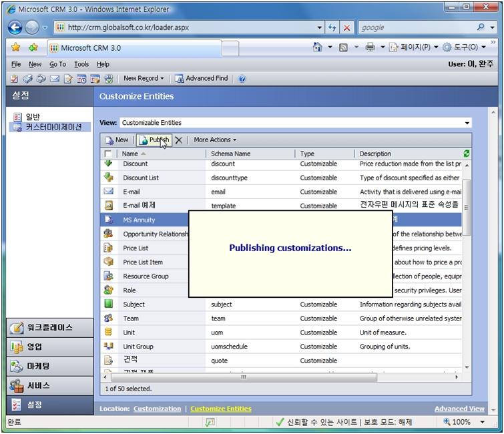Viewport: 504px width, 434px height.
Task: Select 'discounttype' schema name cell
Action: 229,178
